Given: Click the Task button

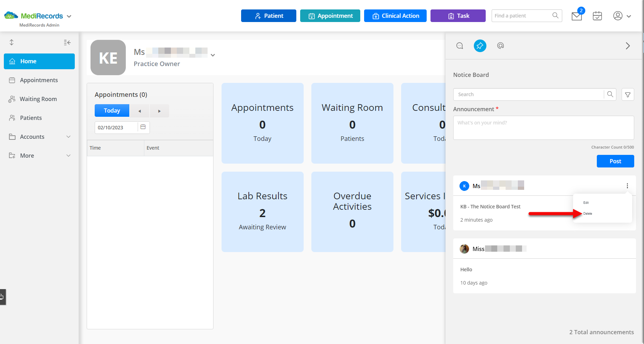Looking at the screenshot, I should tap(458, 16).
